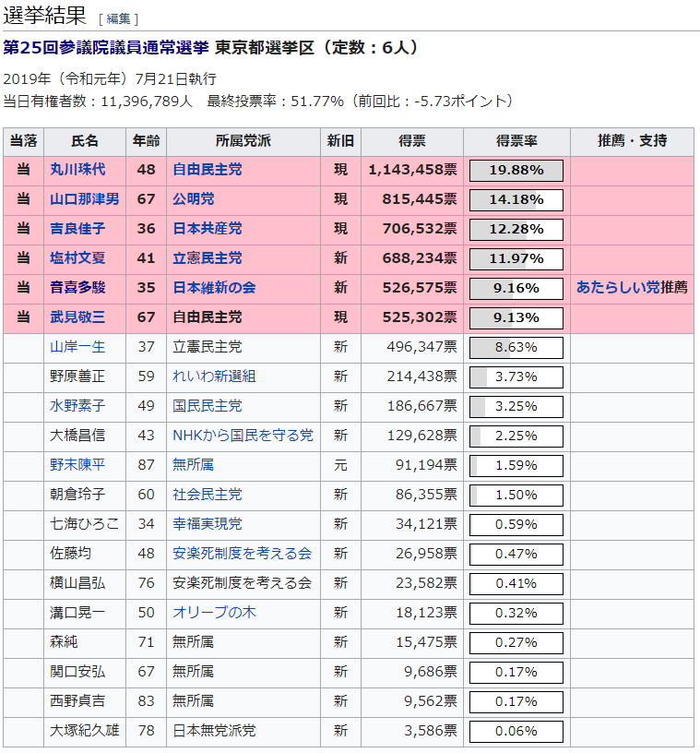Select the 当日有権者数：11,396,789人 text
The image size is (700, 753).
coord(98,102)
